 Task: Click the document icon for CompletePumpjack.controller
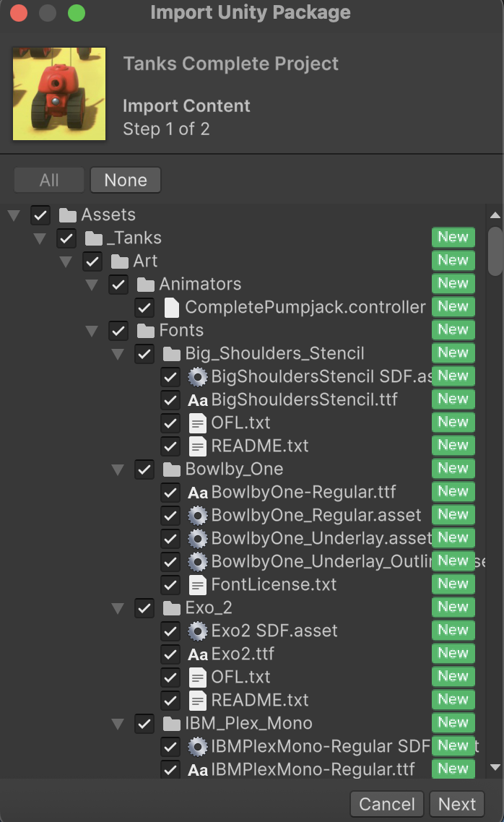pyautogui.click(x=170, y=307)
